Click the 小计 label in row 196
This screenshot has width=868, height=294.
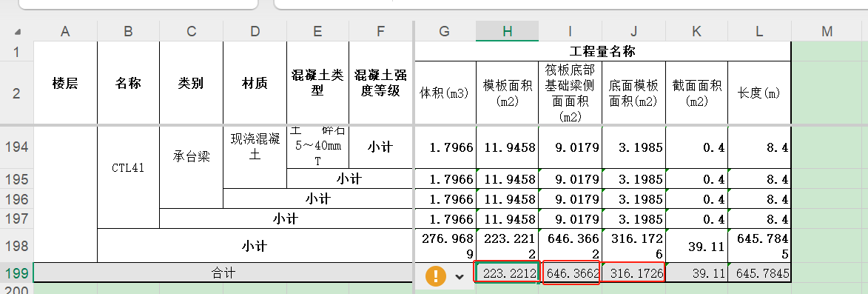(x=317, y=198)
